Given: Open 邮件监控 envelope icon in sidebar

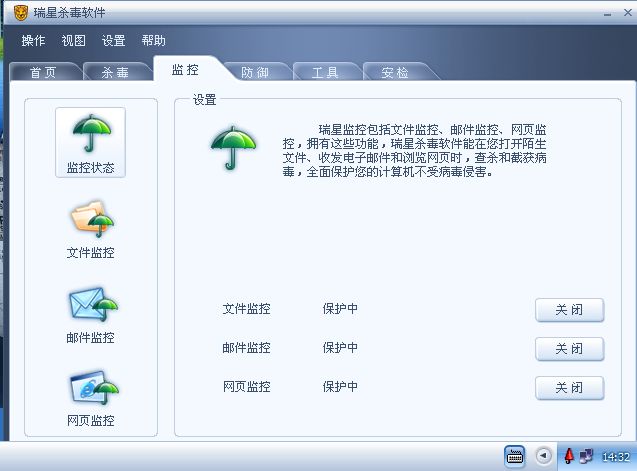Looking at the screenshot, I should [93, 304].
